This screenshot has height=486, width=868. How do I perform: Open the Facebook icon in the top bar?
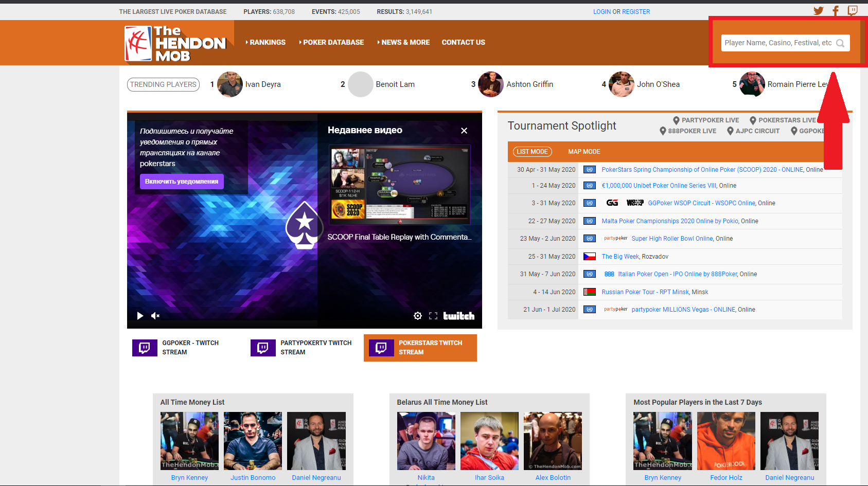pyautogui.click(x=836, y=11)
